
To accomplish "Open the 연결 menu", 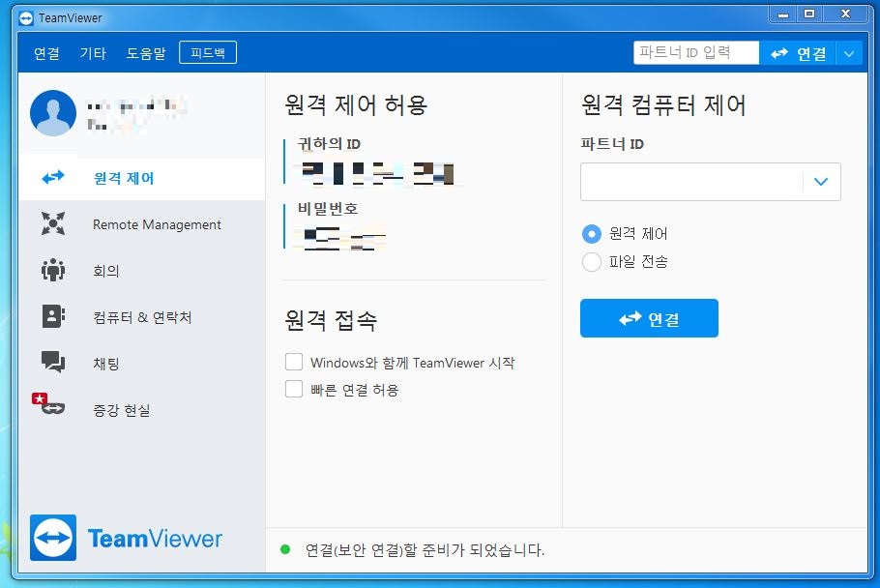I will [x=46, y=53].
